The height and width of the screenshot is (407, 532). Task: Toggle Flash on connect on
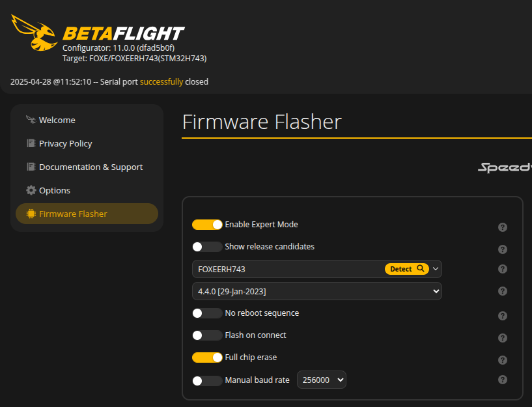(x=207, y=335)
